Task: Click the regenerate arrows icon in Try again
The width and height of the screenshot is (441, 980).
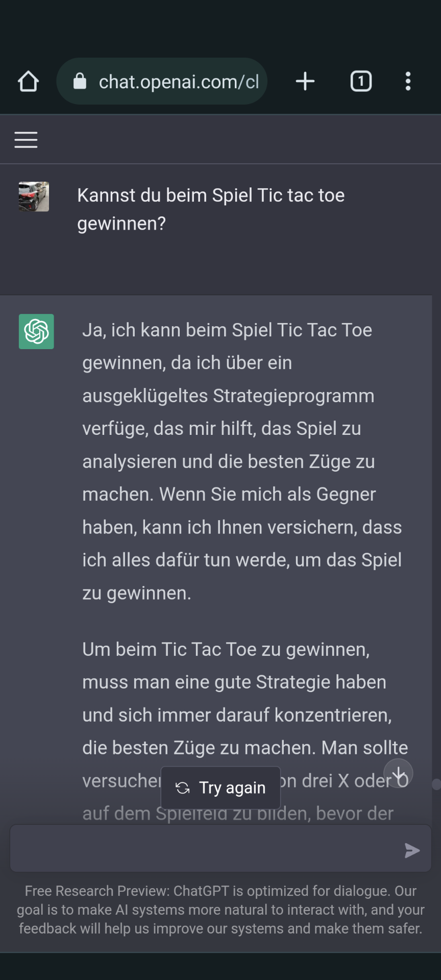Action: (x=183, y=788)
